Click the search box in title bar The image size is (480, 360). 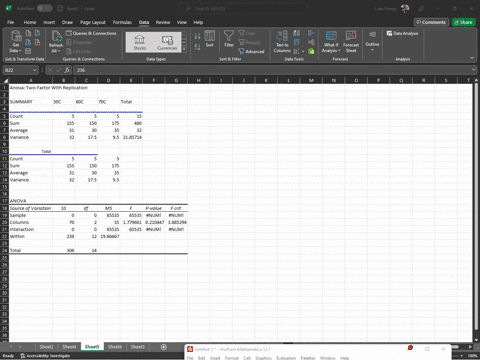click(x=243, y=8)
